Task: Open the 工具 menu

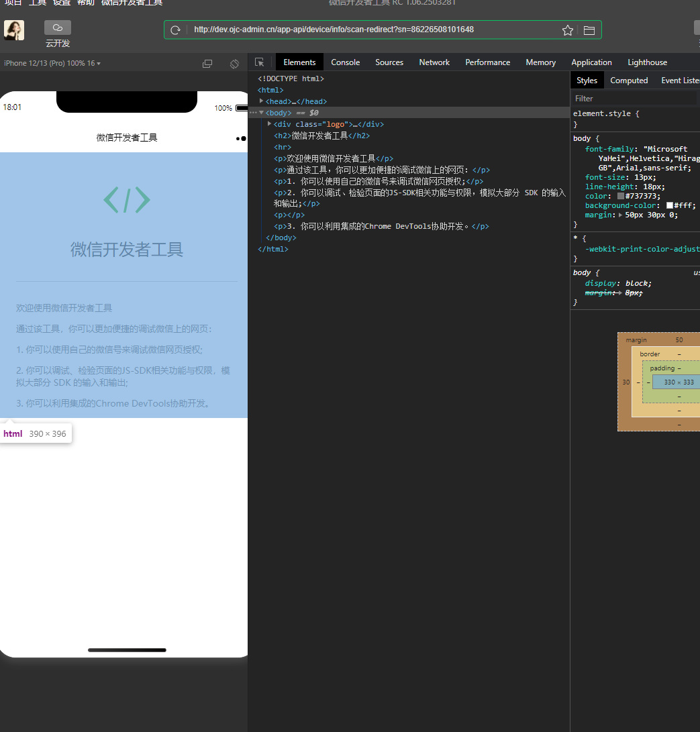Action: tap(38, 3)
